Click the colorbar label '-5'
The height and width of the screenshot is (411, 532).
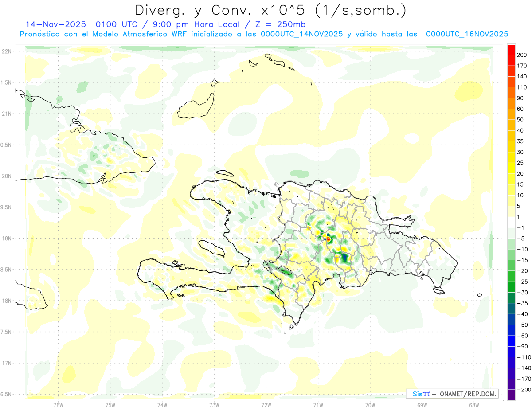point(520,239)
